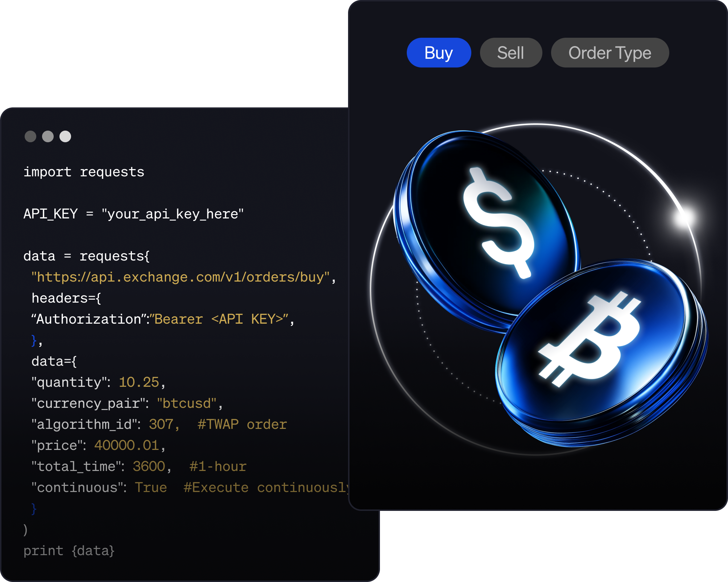Toggle the continuous True value
The height and width of the screenshot is (582, 728).
point(151,488)
